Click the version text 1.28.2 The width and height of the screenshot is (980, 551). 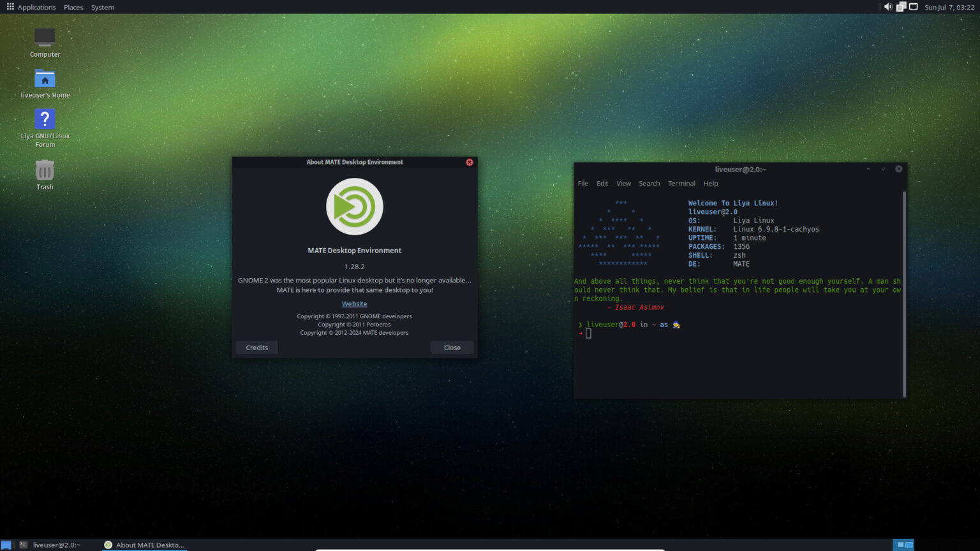(x=355, y=267)
